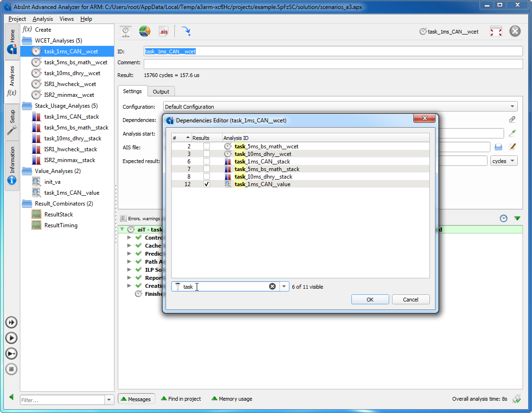Check Results box for task_5ms_bs_math__stack
The height and width of the screenshot is (413, 532).
(x=206, y=169)
